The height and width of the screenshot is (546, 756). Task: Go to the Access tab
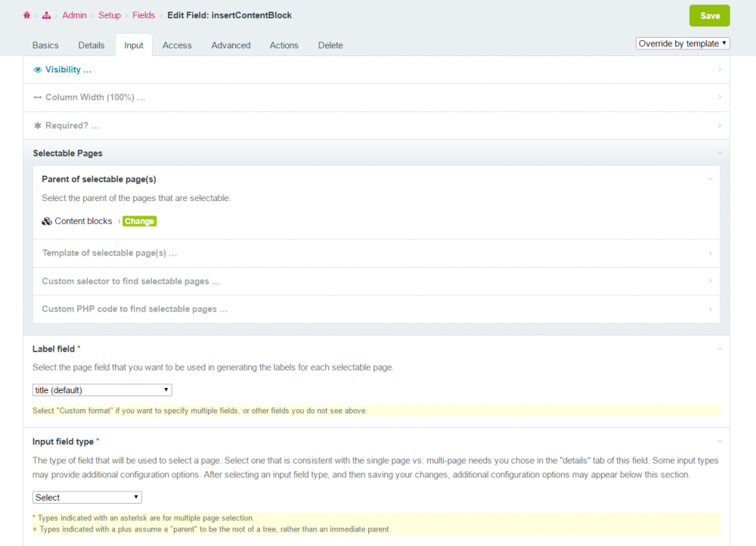pos(177,45)
